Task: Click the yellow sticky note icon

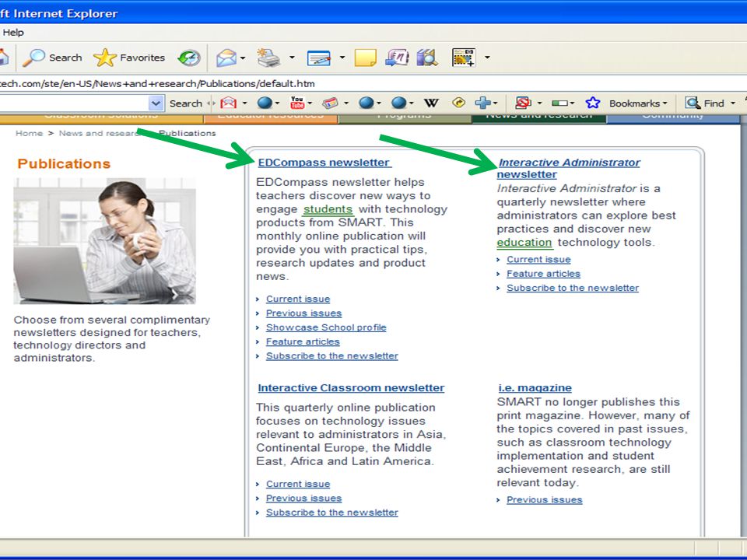Action: pyautogui.click(x=366, y=58)
